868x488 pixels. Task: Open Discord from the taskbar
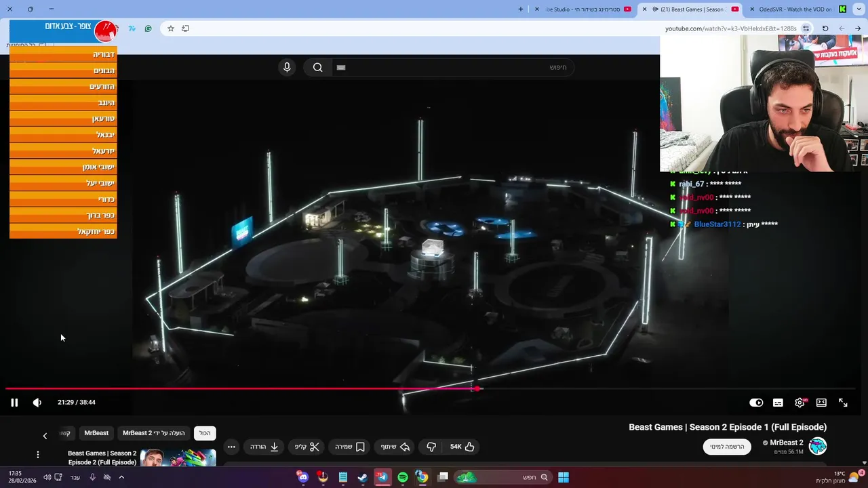[302, 477]
